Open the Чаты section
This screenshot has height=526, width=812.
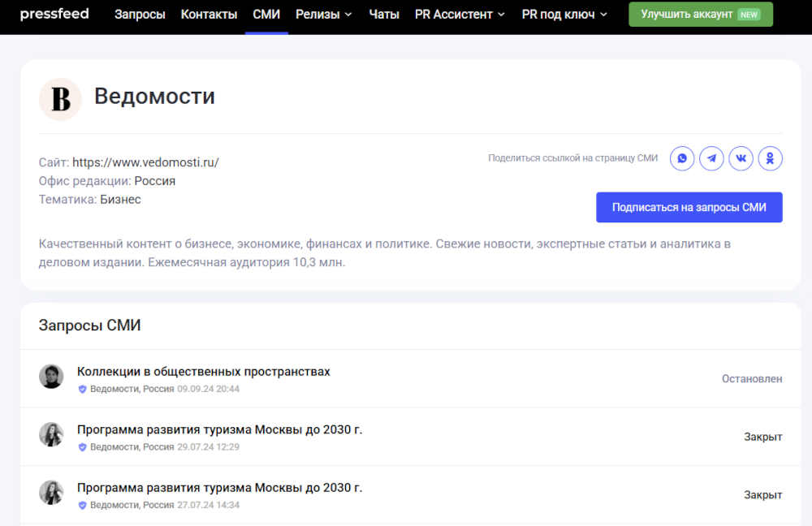point(384,15)
